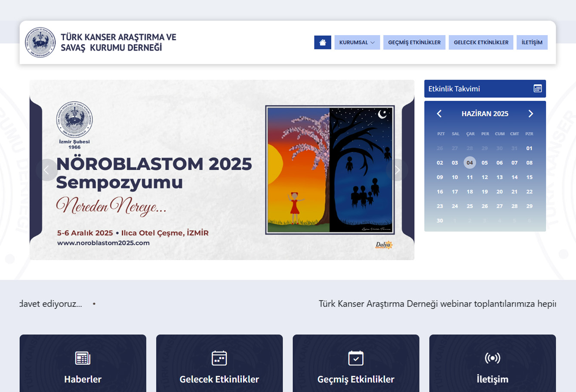Image resolution: width=576 pixels, height=392 pixels.
Task: Advance slider with right arrow
Action: [397, 170]
